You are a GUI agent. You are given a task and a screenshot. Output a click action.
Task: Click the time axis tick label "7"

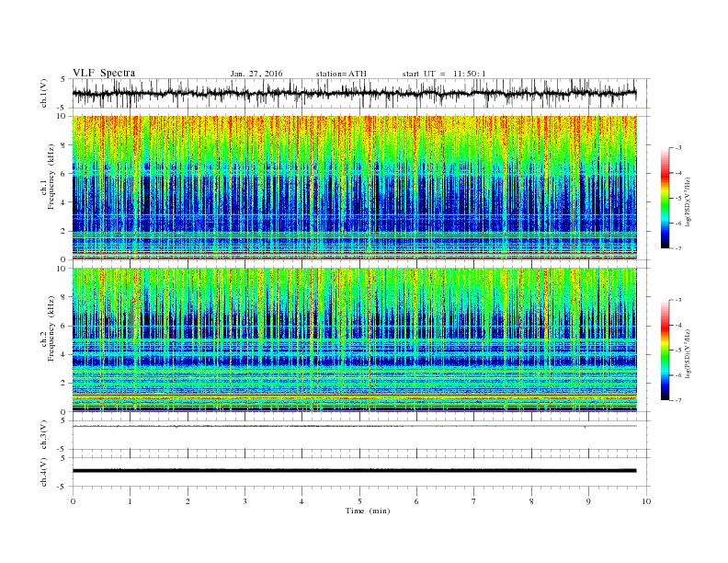pyautogui.click(x=474, y=501)
